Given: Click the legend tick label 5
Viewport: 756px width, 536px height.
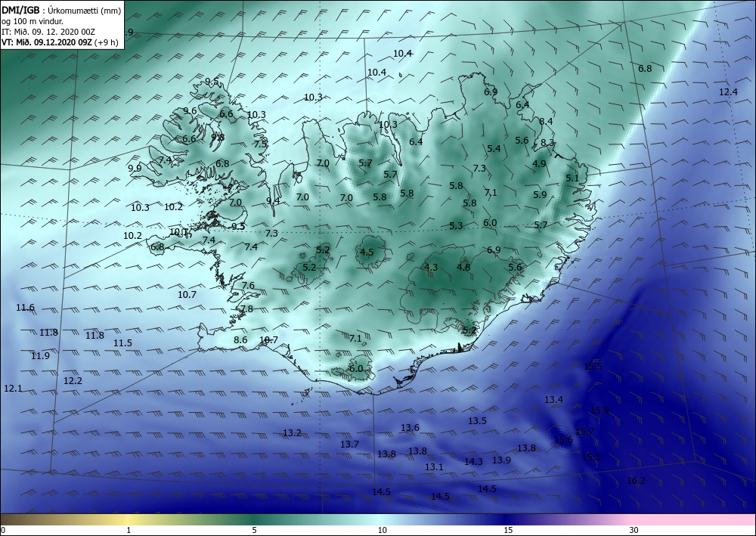Looking at the screenshot, I should click(x=254, y=530).
